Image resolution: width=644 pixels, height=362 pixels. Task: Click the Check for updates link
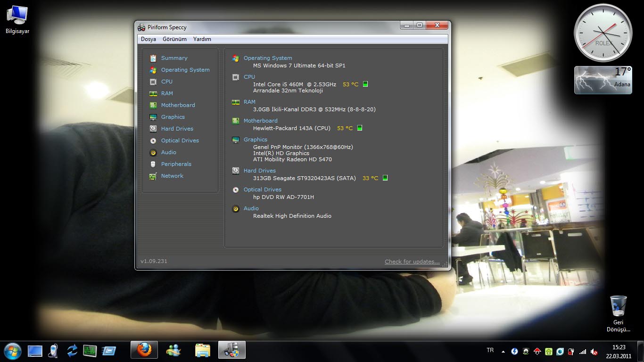(412, 262)
